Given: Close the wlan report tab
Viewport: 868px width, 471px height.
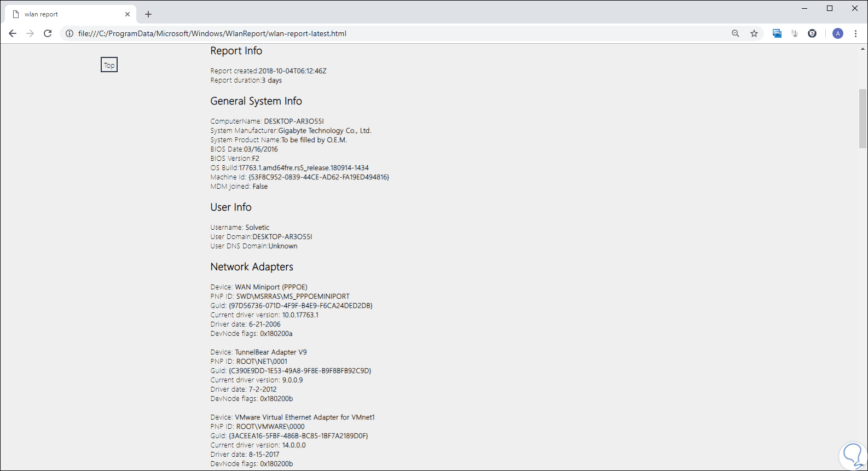Looking at the screenshot, I should coord(128,14).
